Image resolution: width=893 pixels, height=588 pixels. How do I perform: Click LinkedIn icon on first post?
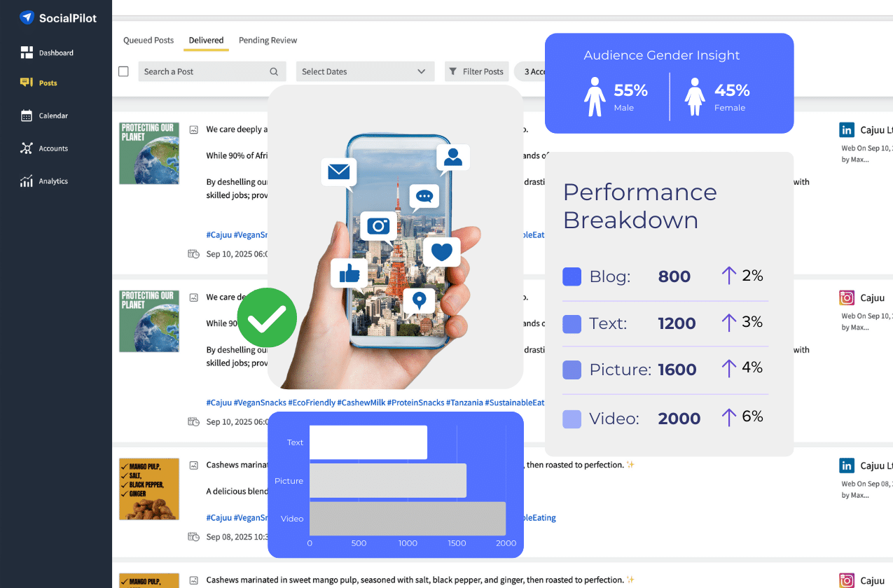847,129
